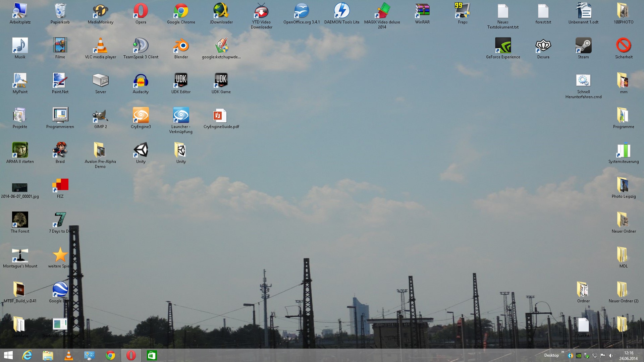Select the UDK Editor icon
644x362 pixels.
coord(181,80)
